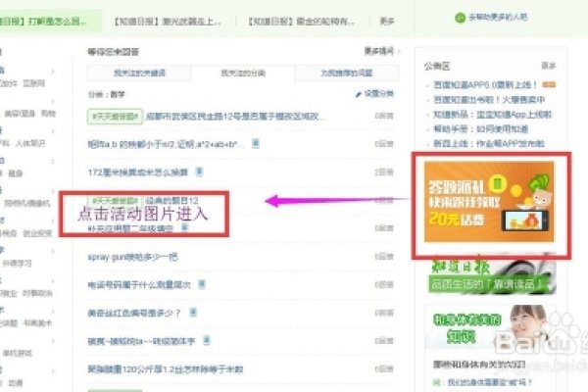Expand arrow beside 人体 sidebar category
Viewport: 588px width, 392px height.
[53, 131]
